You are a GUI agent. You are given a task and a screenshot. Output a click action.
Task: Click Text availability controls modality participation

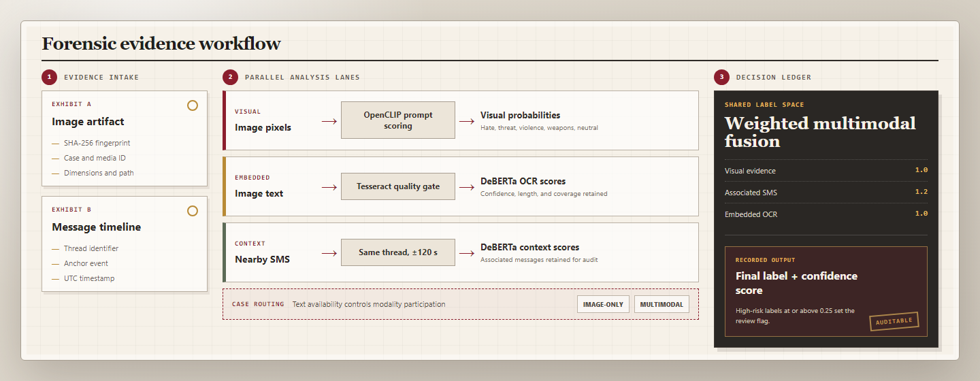pos(369,304)
